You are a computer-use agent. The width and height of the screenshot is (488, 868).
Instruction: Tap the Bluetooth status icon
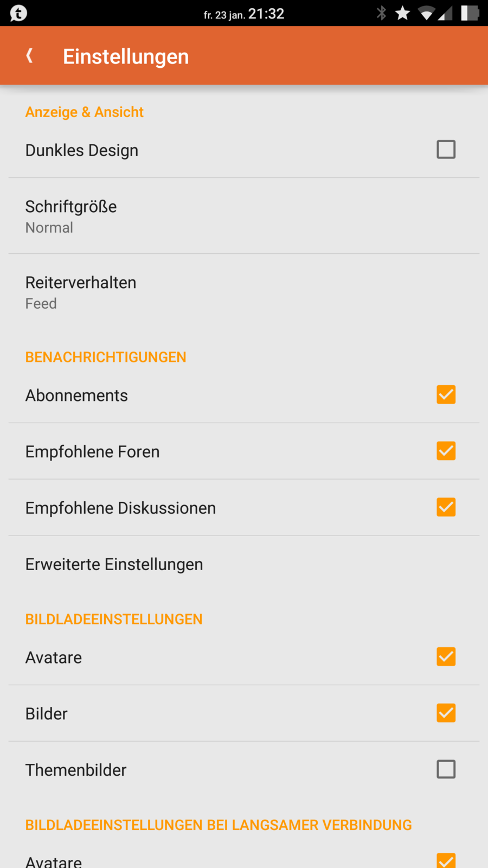point(382,13)
